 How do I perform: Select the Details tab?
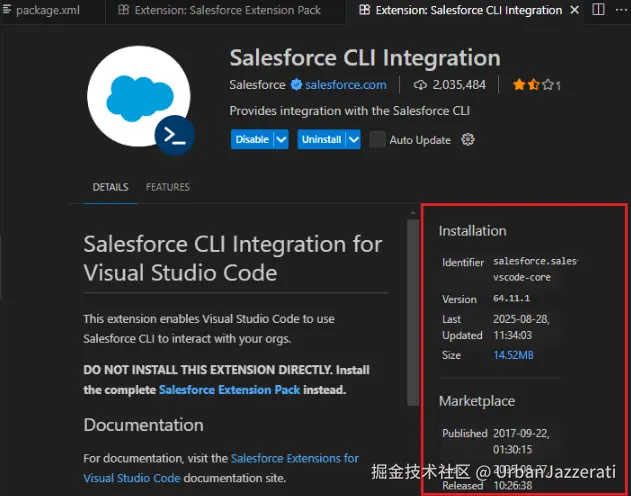tap(110, 187)
